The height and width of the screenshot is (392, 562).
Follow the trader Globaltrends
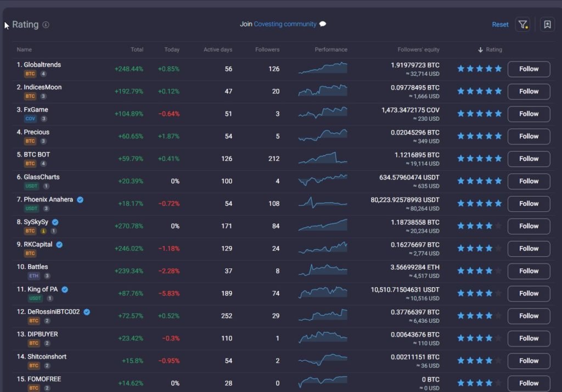pyautogui.click(x=528, y=69)
